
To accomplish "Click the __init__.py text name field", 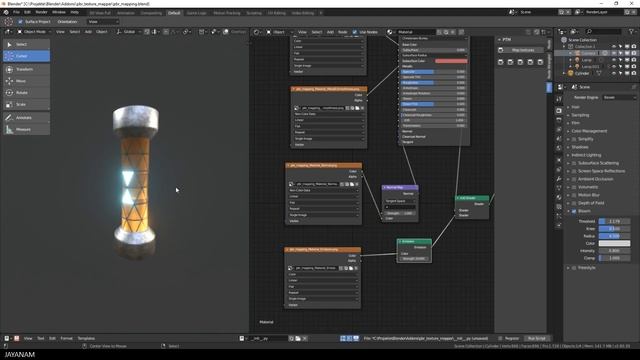I will pos(267,338).
